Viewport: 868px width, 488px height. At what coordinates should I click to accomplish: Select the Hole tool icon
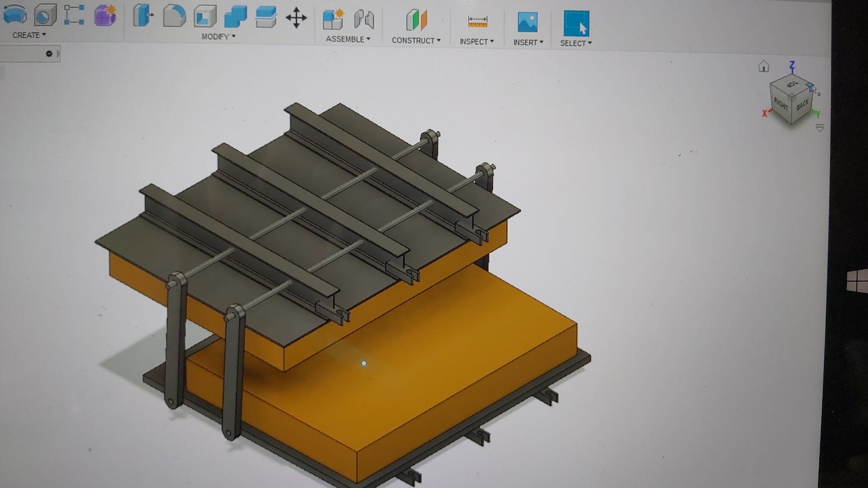point(45,15)
